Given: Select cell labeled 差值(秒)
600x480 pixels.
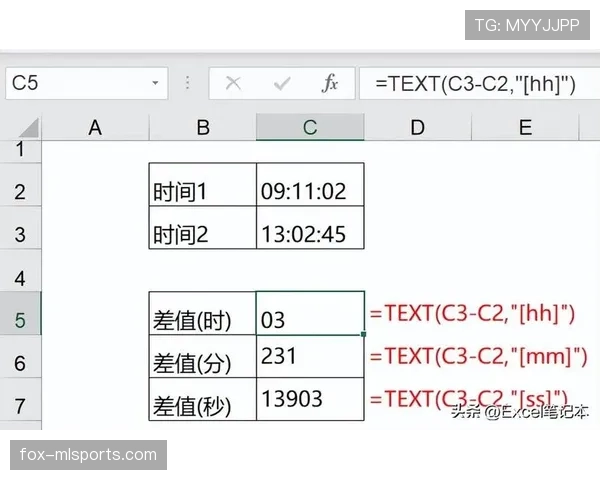Looking at the screenshot, I should 202,399.
